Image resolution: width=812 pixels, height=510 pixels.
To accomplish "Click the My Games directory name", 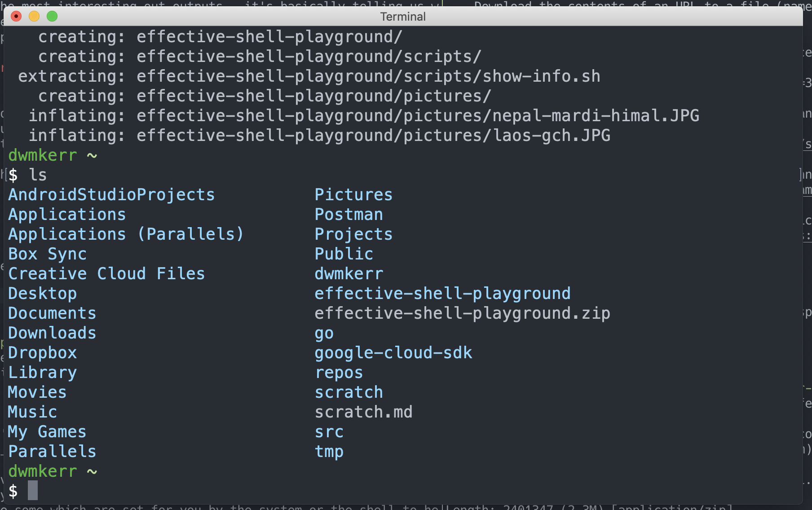I will coord(47,432).
